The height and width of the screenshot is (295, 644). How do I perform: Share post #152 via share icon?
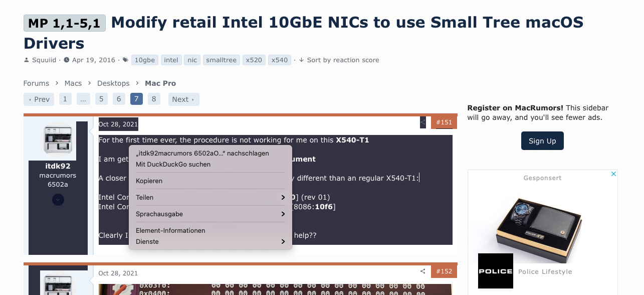pos(423,271)
